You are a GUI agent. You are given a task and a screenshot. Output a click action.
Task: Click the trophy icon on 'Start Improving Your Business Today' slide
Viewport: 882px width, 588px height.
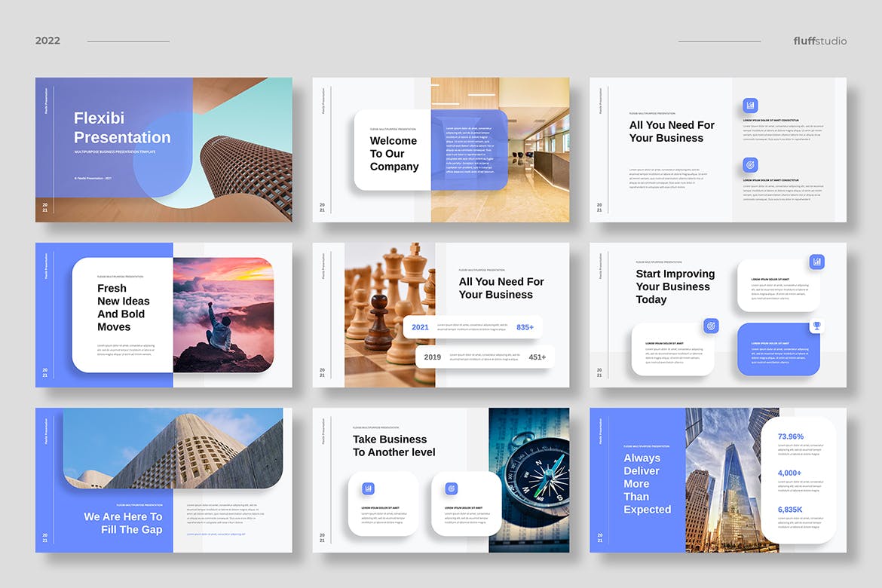click(x=817, y=326)
